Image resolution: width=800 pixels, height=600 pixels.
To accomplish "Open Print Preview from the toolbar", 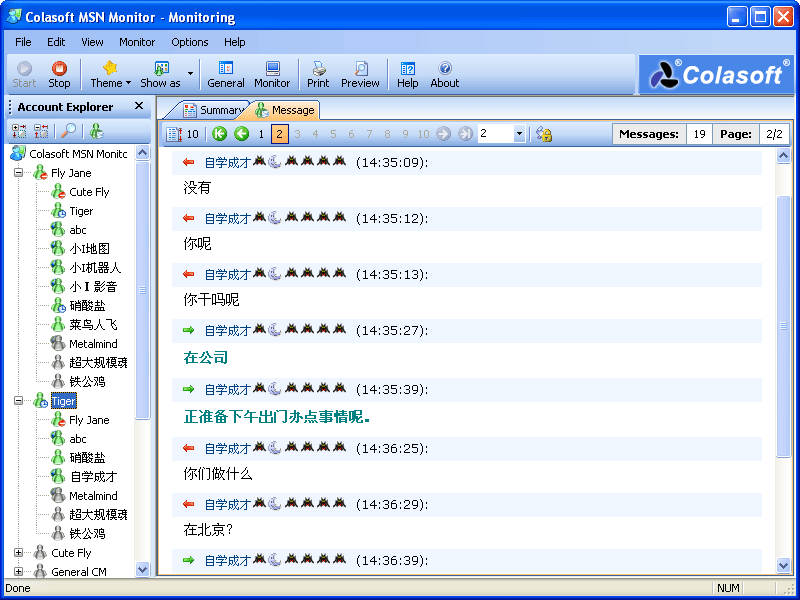I will click(x=360, y=75).
